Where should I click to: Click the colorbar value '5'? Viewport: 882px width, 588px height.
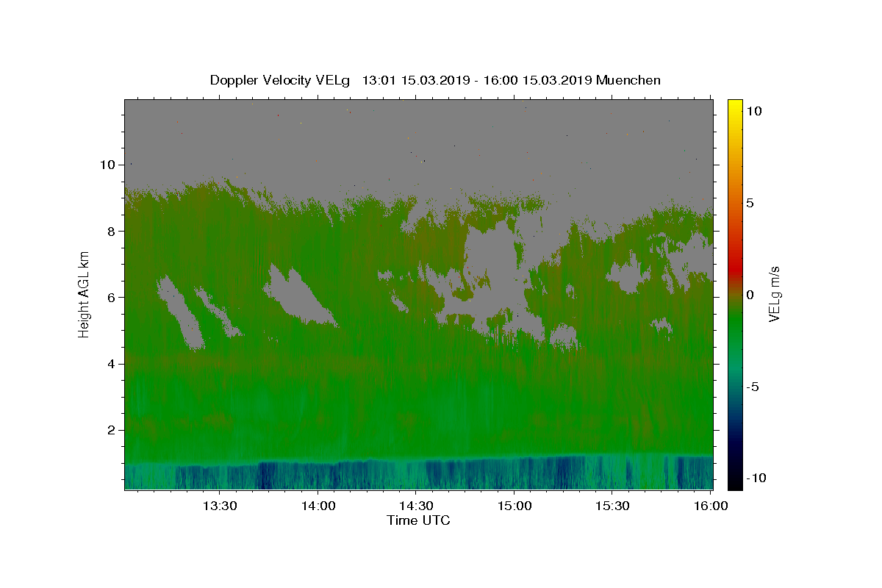750,203
